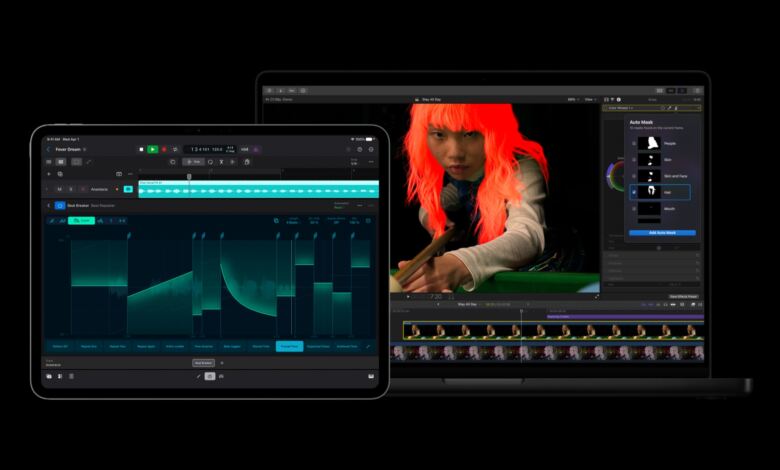The height and width of the screenshot is (470, 780).
Task: Stop playback with the white Stop button
Action: tap(141, 149)
